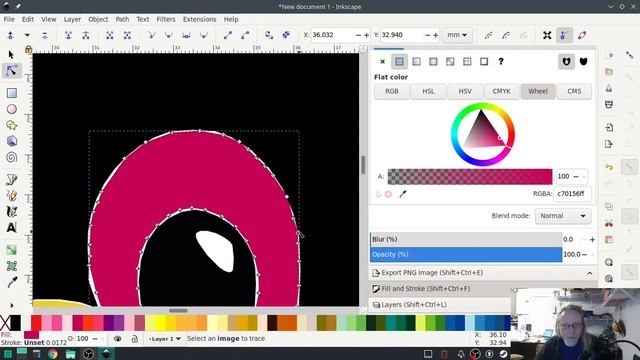Screen dimensions: 640x360
Task: Open the Extensions menu
Action: click(x=200, y=19)
